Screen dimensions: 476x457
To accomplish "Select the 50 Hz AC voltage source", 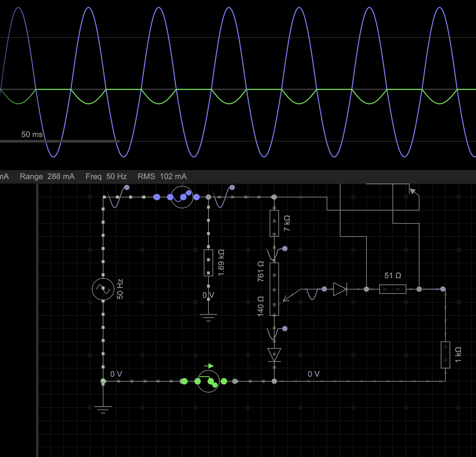I will [103, 289].
